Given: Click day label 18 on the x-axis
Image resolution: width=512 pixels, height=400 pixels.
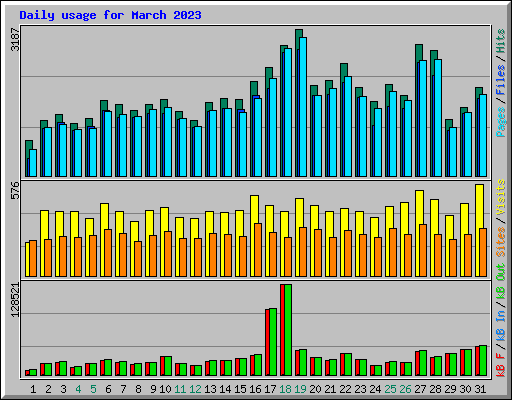Looking at the screenshot, I should [x=285, y=389].
